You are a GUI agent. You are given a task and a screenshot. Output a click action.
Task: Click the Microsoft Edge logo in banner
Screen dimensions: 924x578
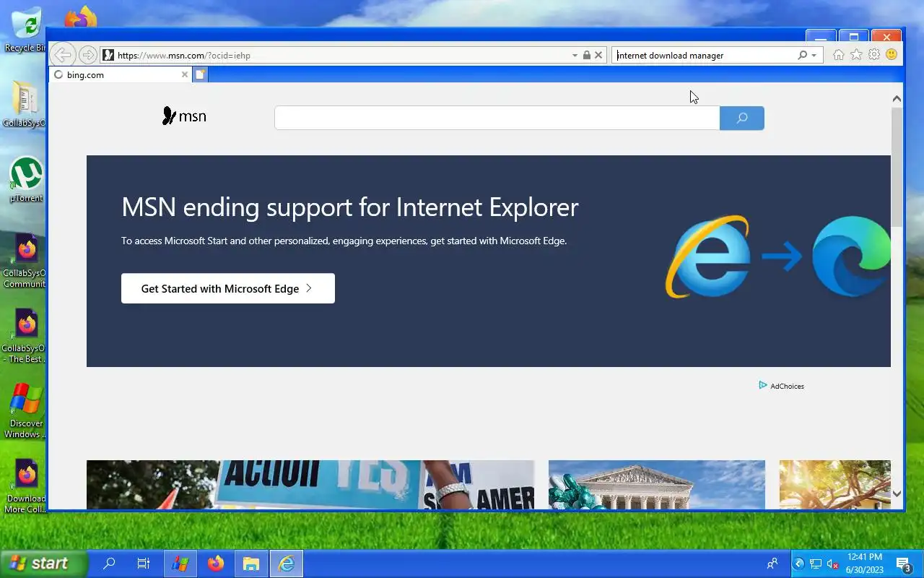(851, 256)
